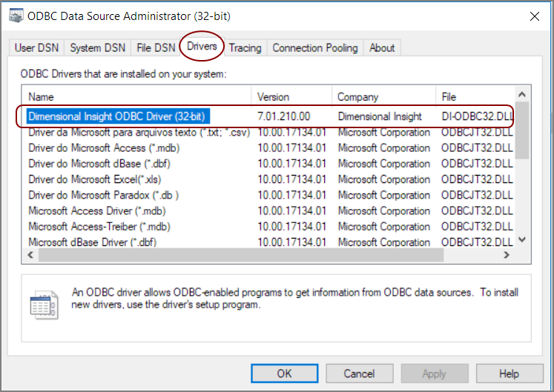This screenshot has height=392, width=554.
Task: Click the Cancel button
Action: tap(360, 373)
